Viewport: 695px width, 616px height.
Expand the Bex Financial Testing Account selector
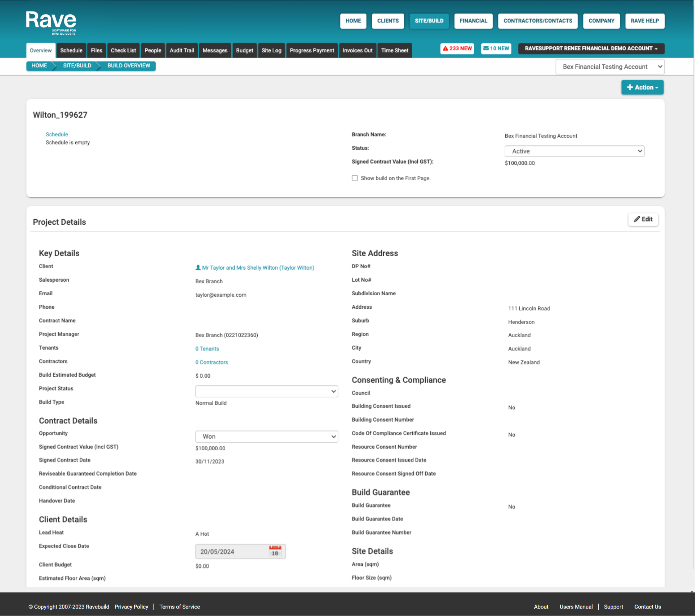tap(610, 67)
